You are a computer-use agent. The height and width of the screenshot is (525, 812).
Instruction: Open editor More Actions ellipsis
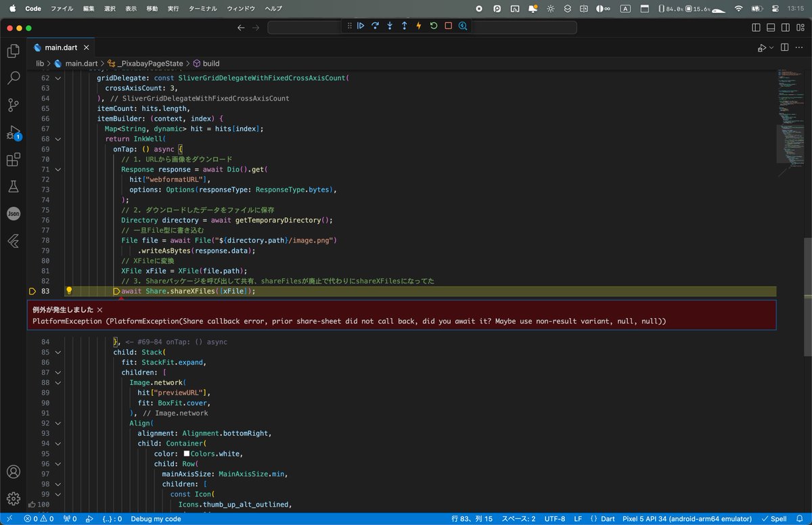[798, 48]
